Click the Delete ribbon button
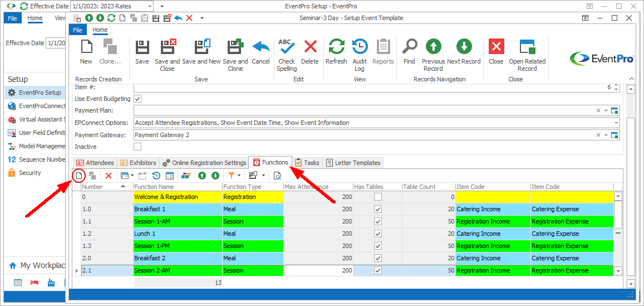 tap(310, 51)
